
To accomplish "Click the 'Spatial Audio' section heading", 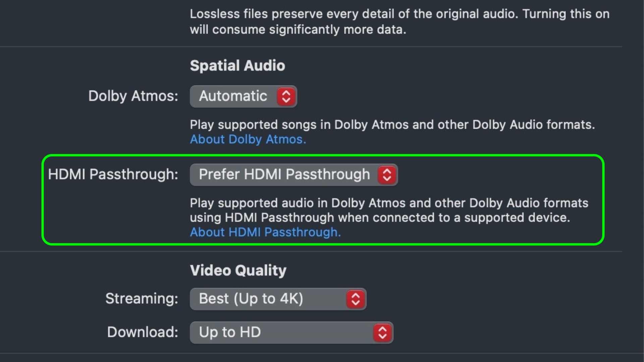I will click(x=237, y=66).
